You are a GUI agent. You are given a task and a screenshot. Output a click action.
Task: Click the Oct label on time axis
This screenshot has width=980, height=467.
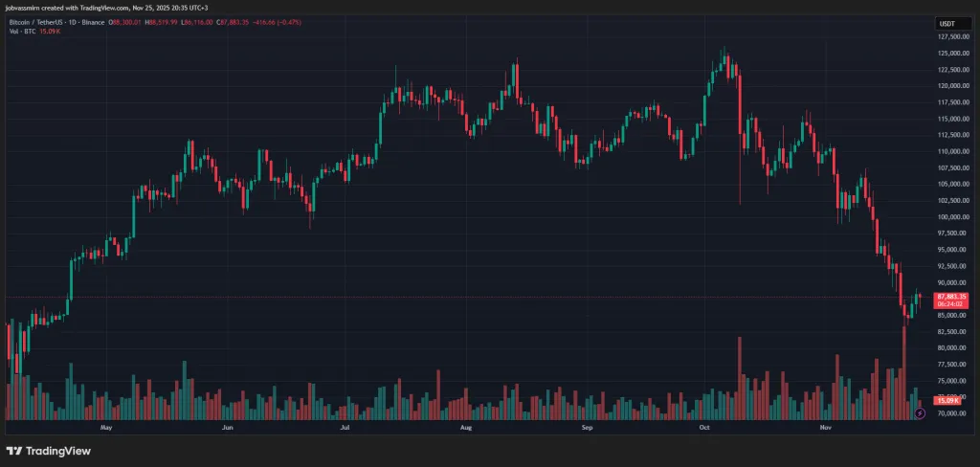click(x=704, y=428)
